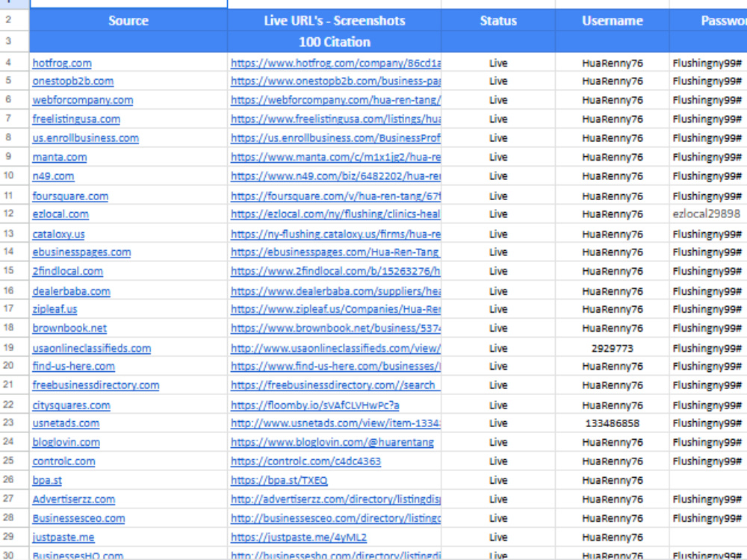Open the hotfrog.com source link
The width and height of the screenshot is (747, 560).
pos(62,63)
